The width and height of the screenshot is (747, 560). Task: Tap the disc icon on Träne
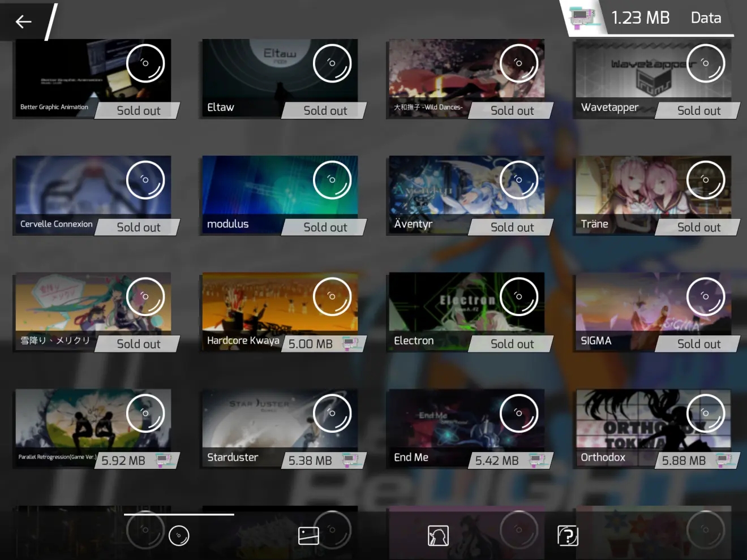(x=706, y=180)
